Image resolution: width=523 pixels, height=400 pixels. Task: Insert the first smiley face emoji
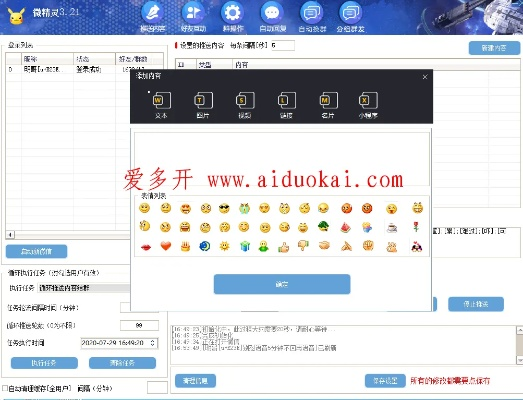coord(144,209)
